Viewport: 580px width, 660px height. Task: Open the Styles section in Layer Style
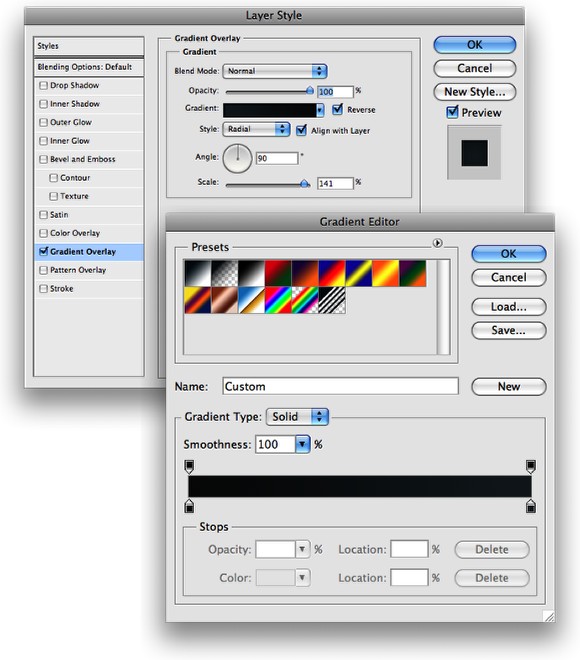coord(89,46)
